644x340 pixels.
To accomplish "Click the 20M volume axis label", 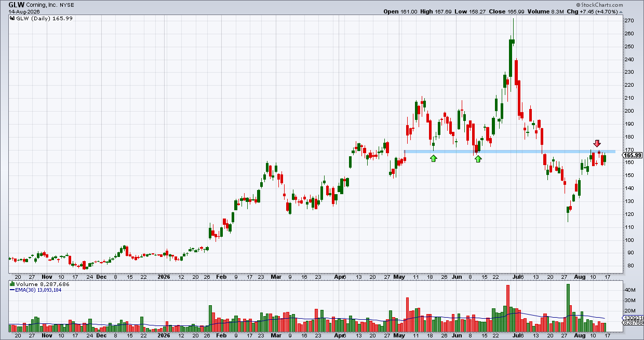I will pyautogui.click(x=630, y=311).
